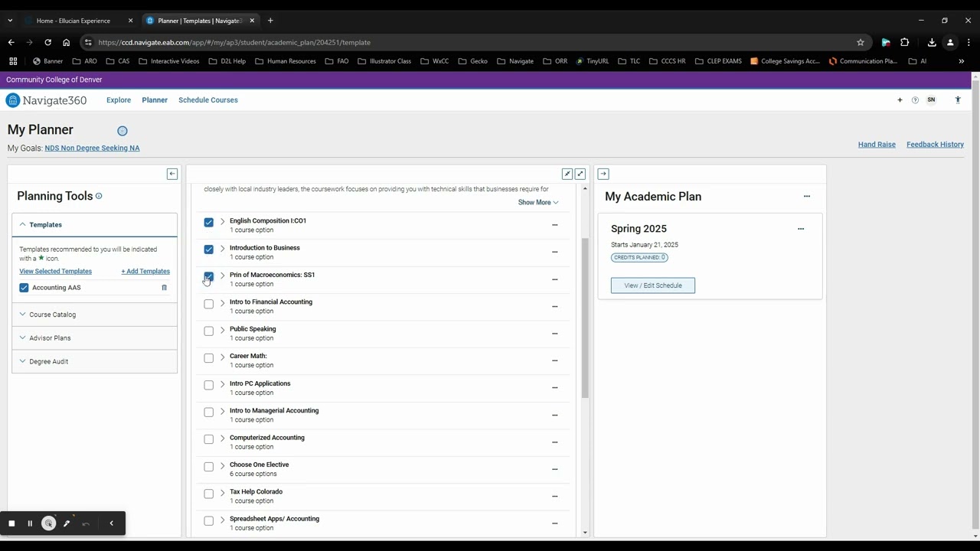Click the expand fullscreen icon in template panel

(x=580, y=174)
